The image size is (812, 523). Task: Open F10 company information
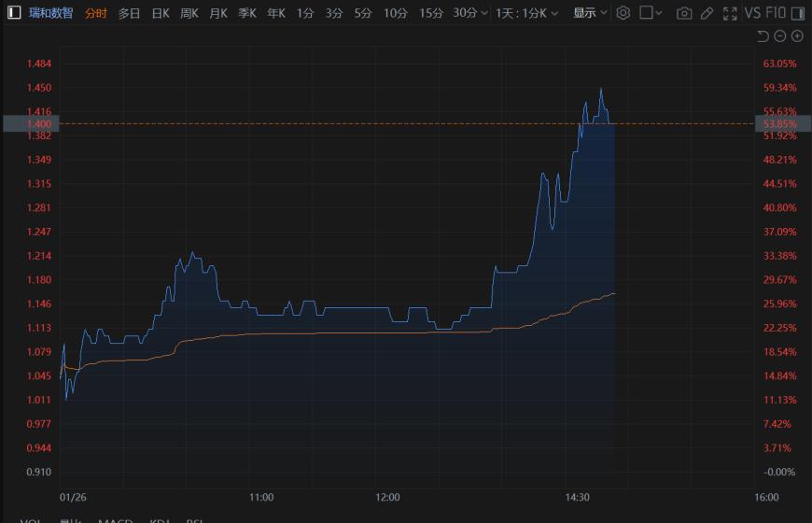pyautogui.click(x=776, y=12)
